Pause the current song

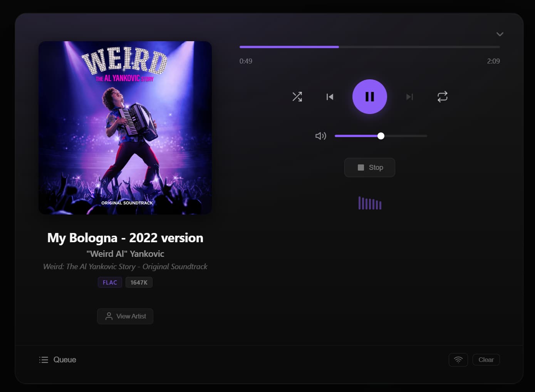(x=369, y=97)
